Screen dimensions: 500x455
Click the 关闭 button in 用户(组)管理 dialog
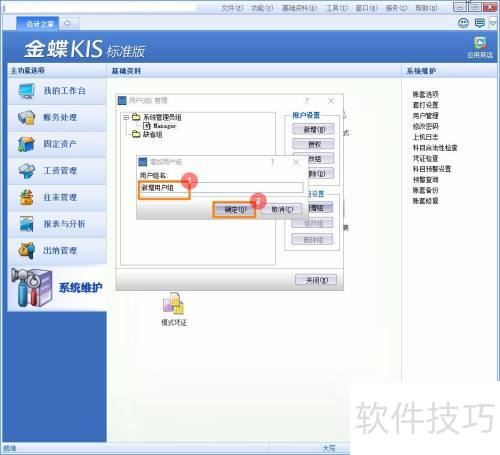[x=316, y=280]
